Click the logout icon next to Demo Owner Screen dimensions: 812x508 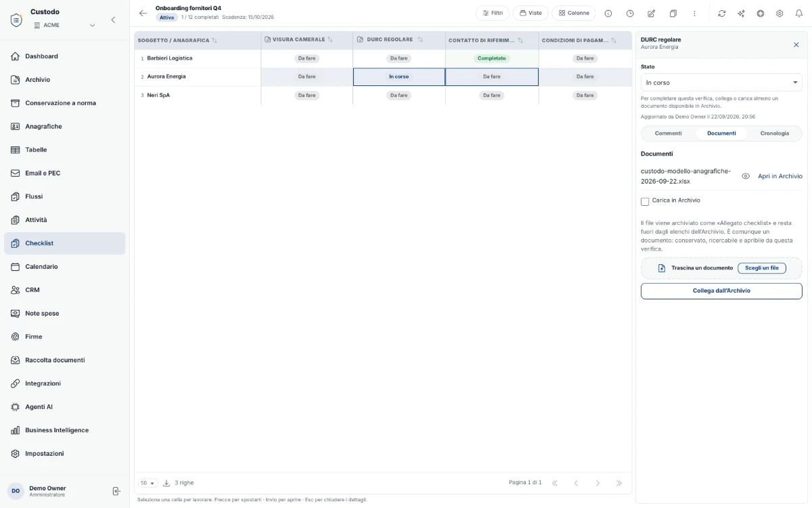point(116,491)
